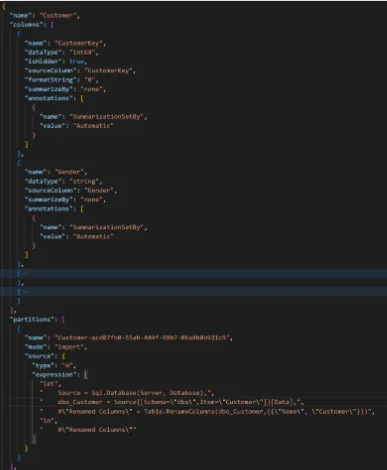This screenshot has height=470, width=387.
Task: Click the final #\"Renamed Columns\" return line
Action: [x=88, y=430]
